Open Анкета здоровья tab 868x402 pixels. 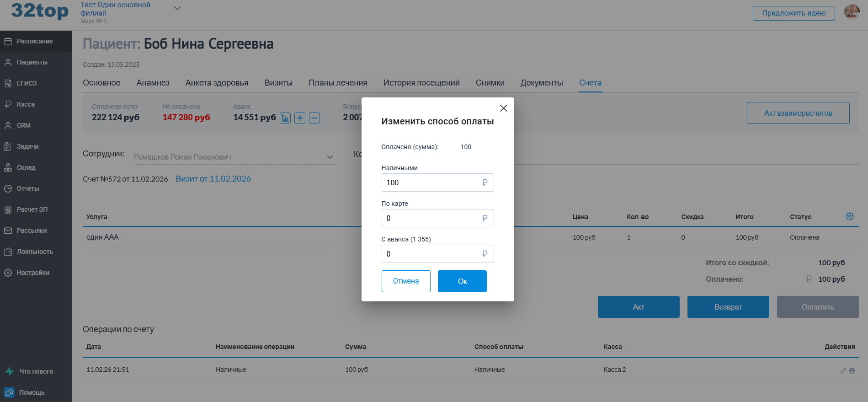(217, 83)
